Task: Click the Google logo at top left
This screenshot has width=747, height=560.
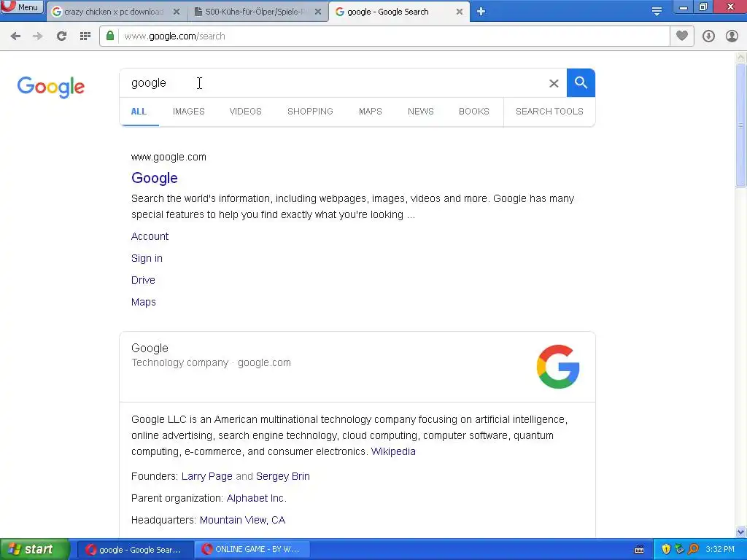Action: click(51, 87)
